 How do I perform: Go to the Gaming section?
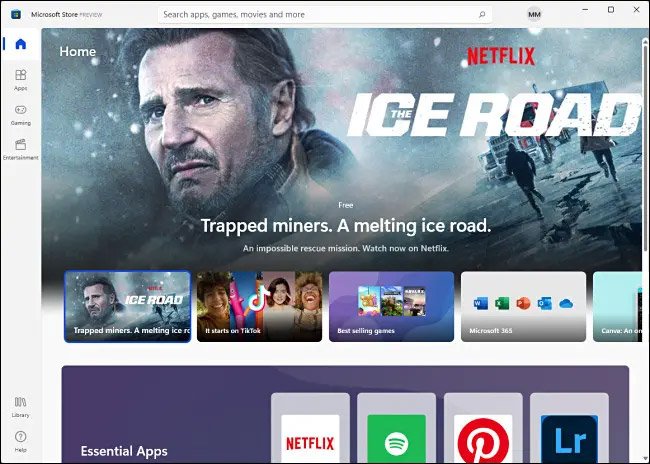[x=20, y=114]
